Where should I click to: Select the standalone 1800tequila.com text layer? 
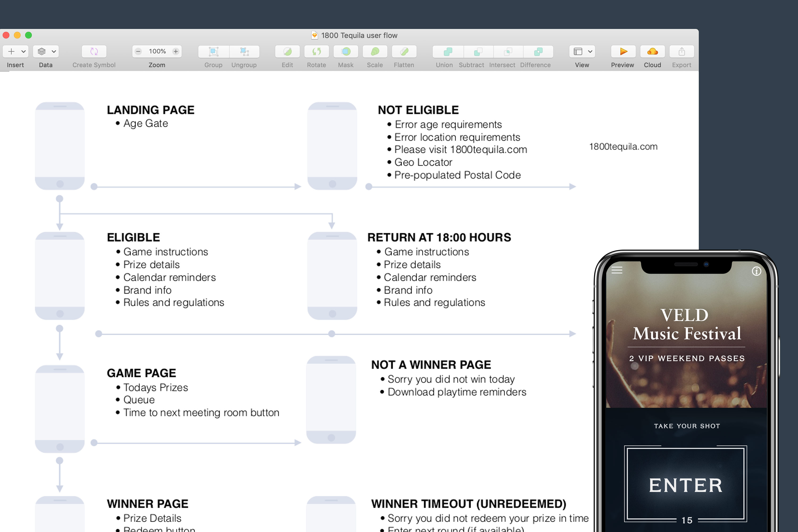(x=623, y=146)
